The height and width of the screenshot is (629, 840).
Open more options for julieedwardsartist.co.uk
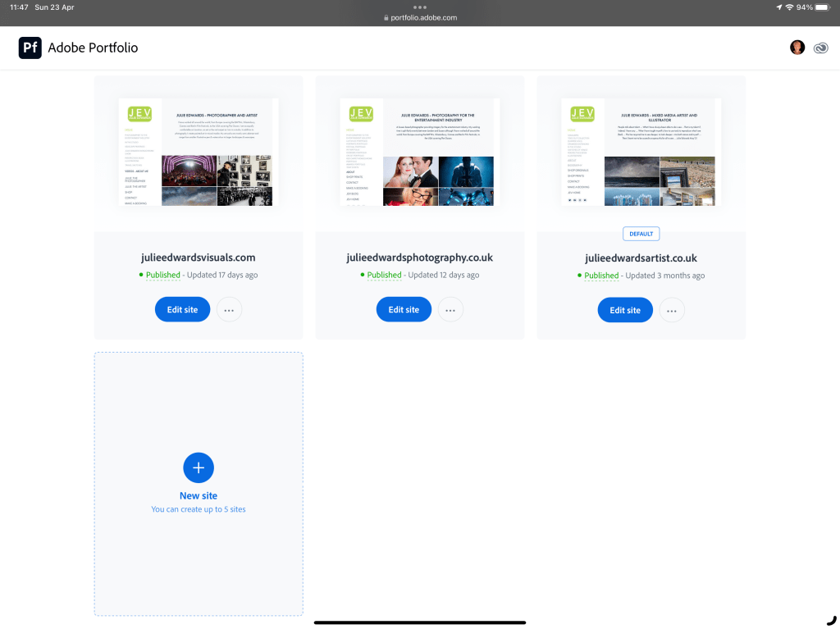(672, 310)
